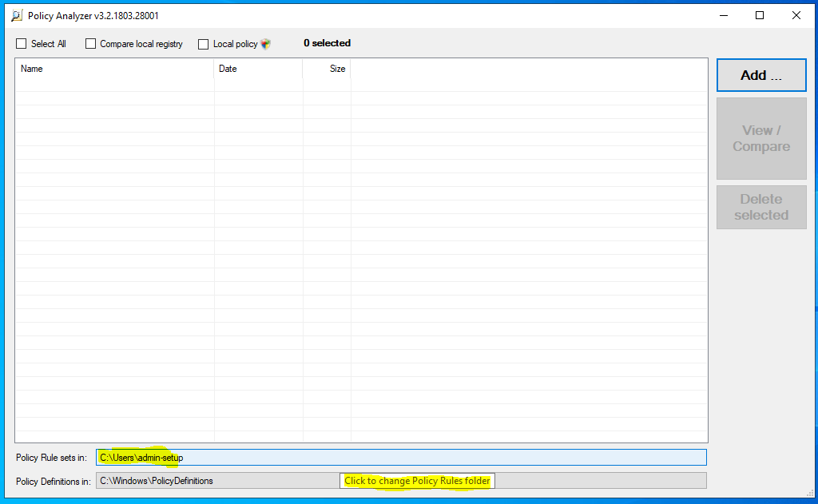Click the shield icon next to Local policy
Viewport: 818px width, 504px height.
[265, 44]
